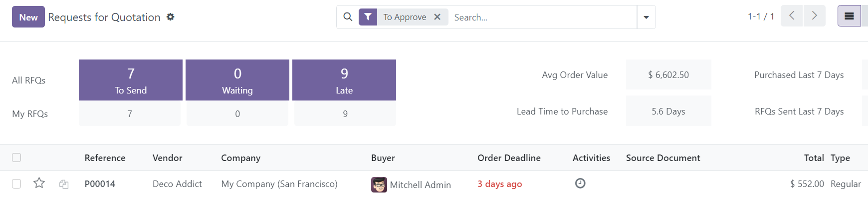Viewport: 868px width, 198px height.
Task: Open the clock activity icon for P00014
Action: (x=580, y=183)
